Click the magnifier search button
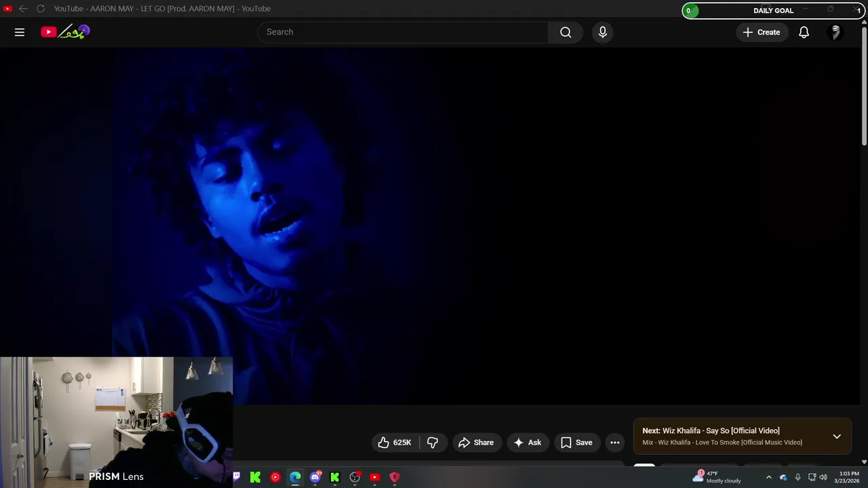The width and height of the screenshot is (868, 488). [566, 32]
